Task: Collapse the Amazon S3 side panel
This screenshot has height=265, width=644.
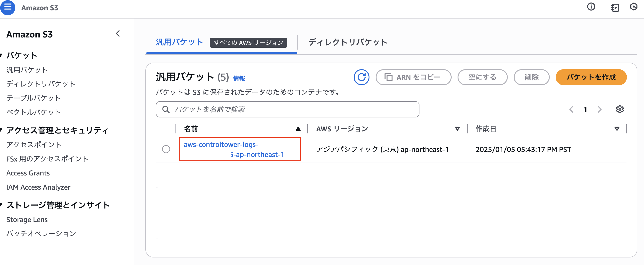Action: [118, 33]
